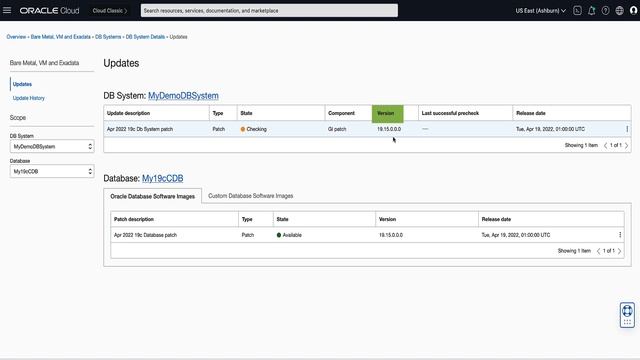Open actions menu for Db System patch row
The image size is (640, 360).
[627, 129]
